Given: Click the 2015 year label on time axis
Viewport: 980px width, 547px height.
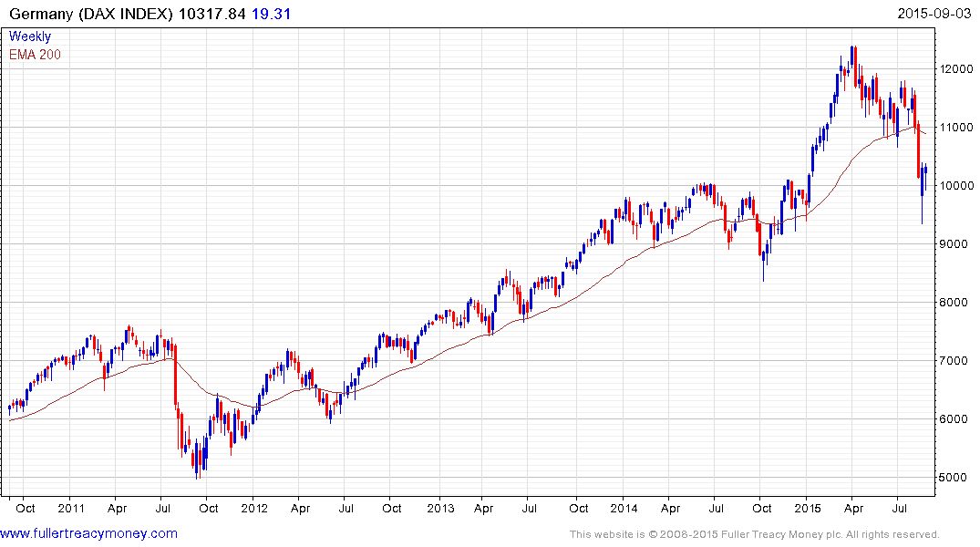Looking at the screenshot, I should [808, 508].
